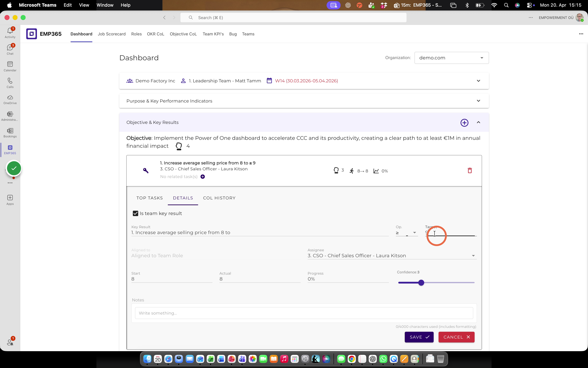Open Calls in the Teams sidebar

(10, 83)
